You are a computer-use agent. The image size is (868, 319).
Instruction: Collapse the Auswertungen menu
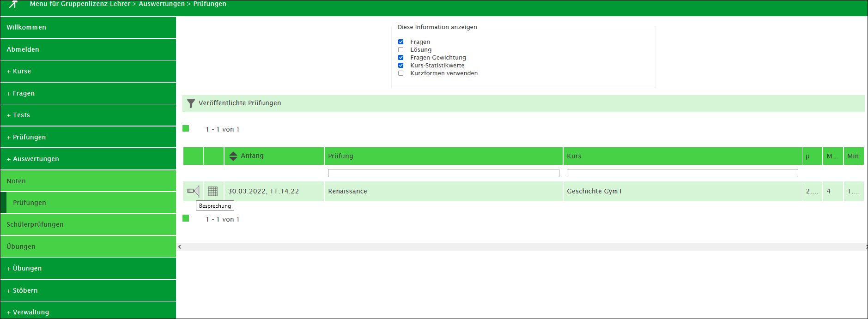click(88, 159)
